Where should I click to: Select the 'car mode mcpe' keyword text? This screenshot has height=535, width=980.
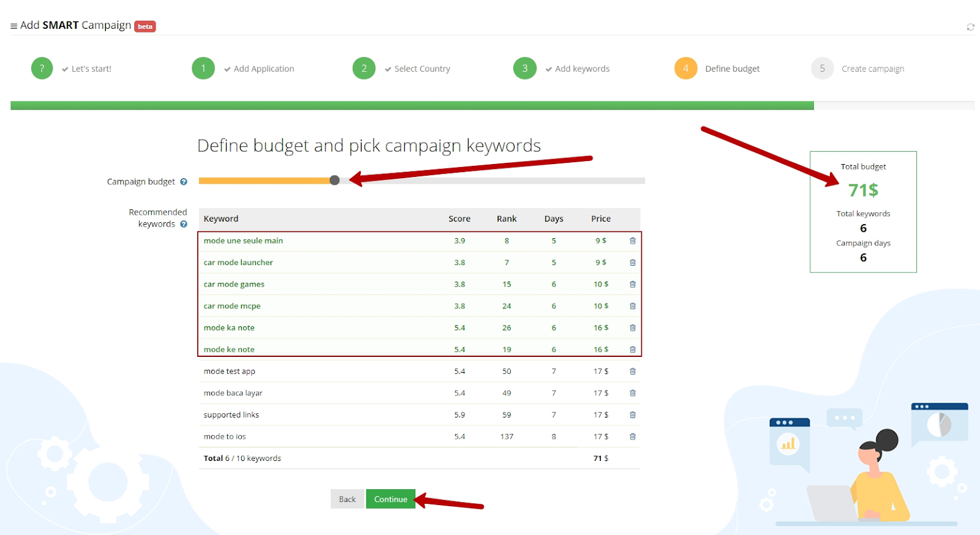click(x=232, y=306)
